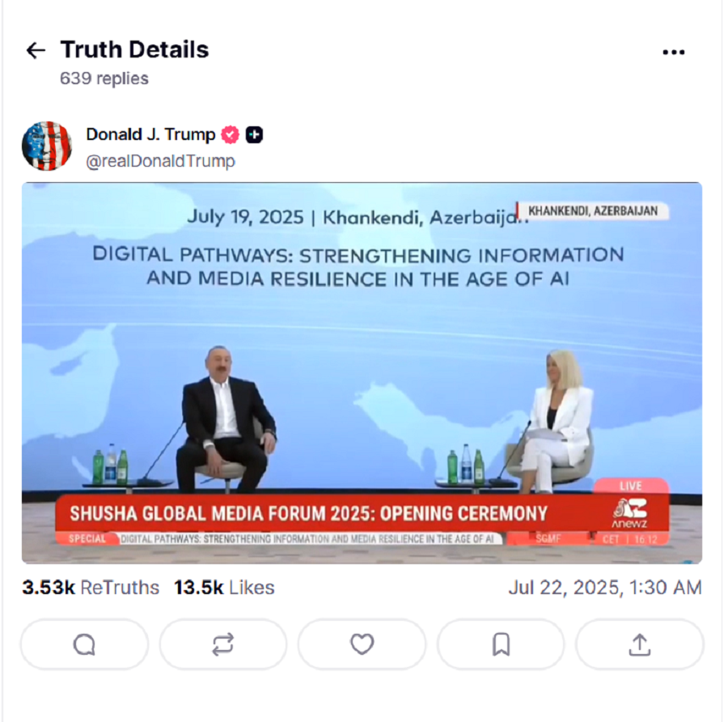Like the post with heart icon
The width and height of the screenshot is (728, 722).
tap(362, 644)
